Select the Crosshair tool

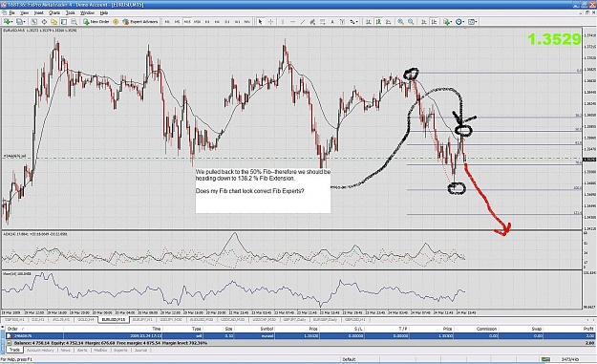tap(270, 22)
